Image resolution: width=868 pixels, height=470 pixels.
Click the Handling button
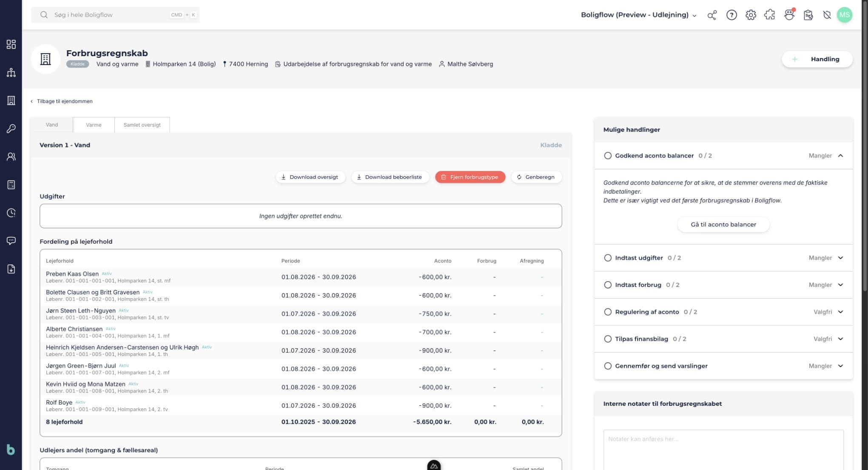(817, 59)
